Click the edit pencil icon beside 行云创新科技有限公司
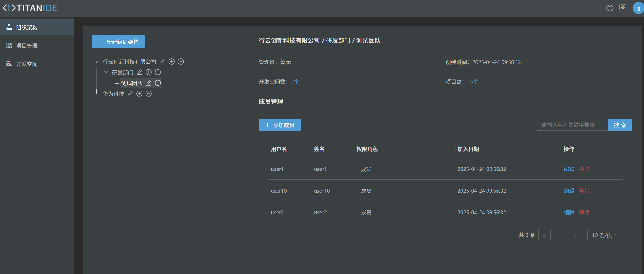Screen dimensions: 644x274 click(162, 62)
